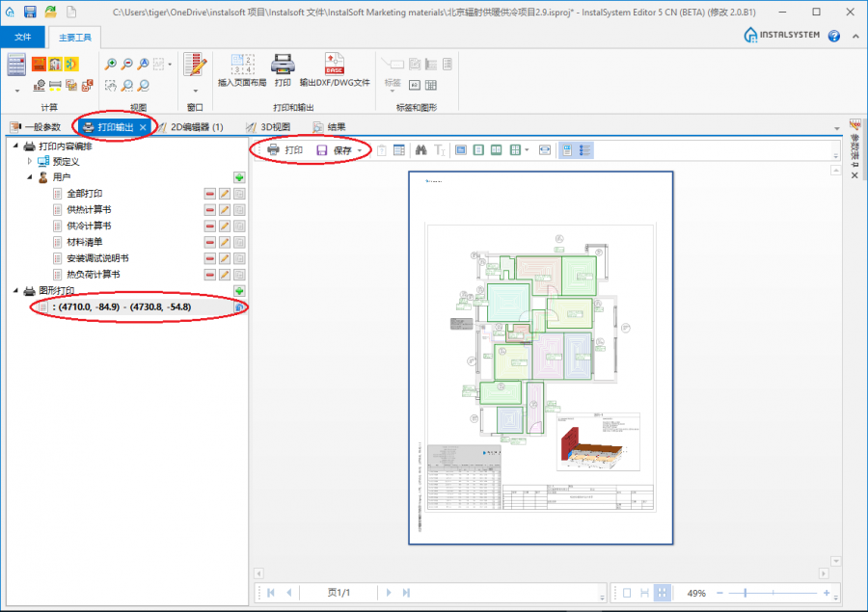Select the 供热计算书 report item

tap(89, 209)
